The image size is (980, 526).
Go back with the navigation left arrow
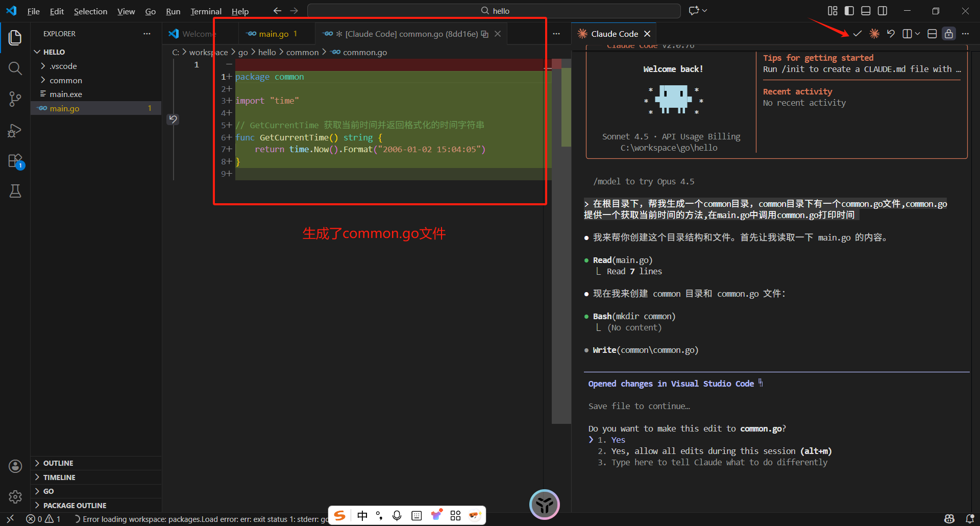tap(277, 11)
